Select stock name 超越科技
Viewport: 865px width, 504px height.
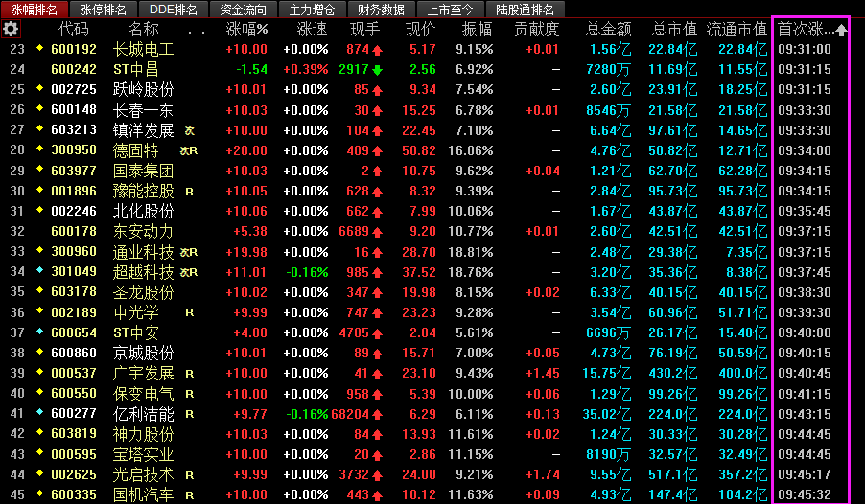[x=144, y=272]
